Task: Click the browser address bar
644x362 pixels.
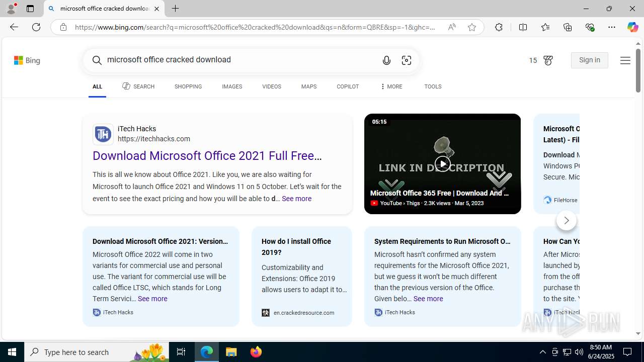Action: coord(255,27)
